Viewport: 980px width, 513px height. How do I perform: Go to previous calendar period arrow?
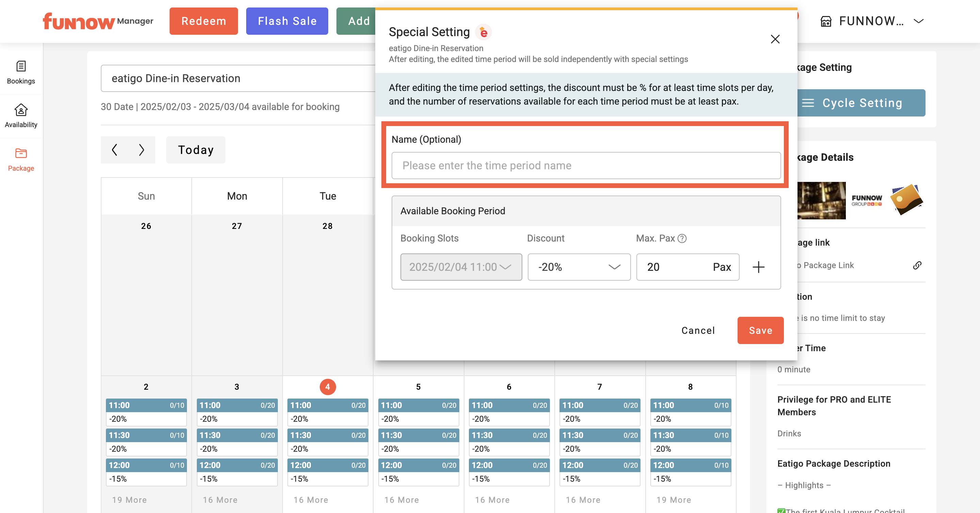114,150
